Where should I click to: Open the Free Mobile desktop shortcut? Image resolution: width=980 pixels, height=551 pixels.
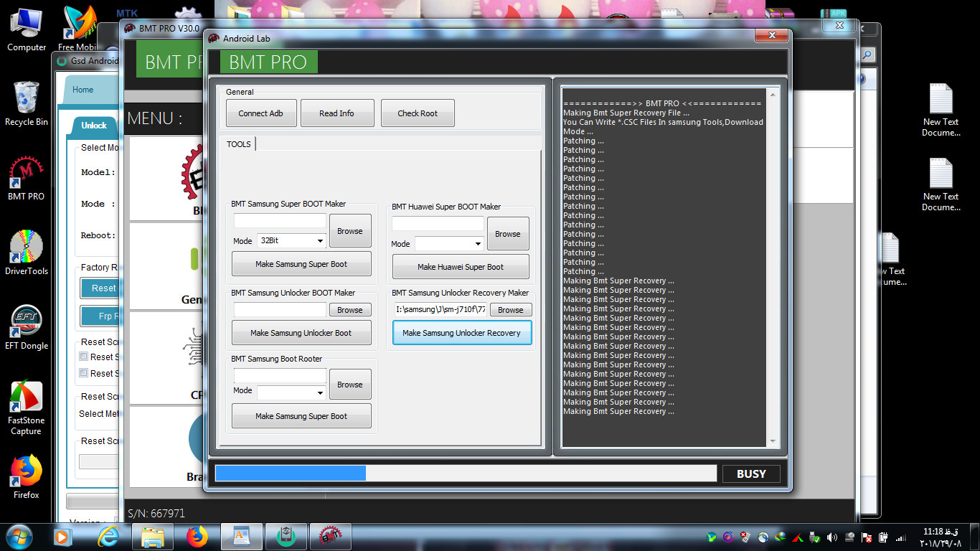[79, 29]
